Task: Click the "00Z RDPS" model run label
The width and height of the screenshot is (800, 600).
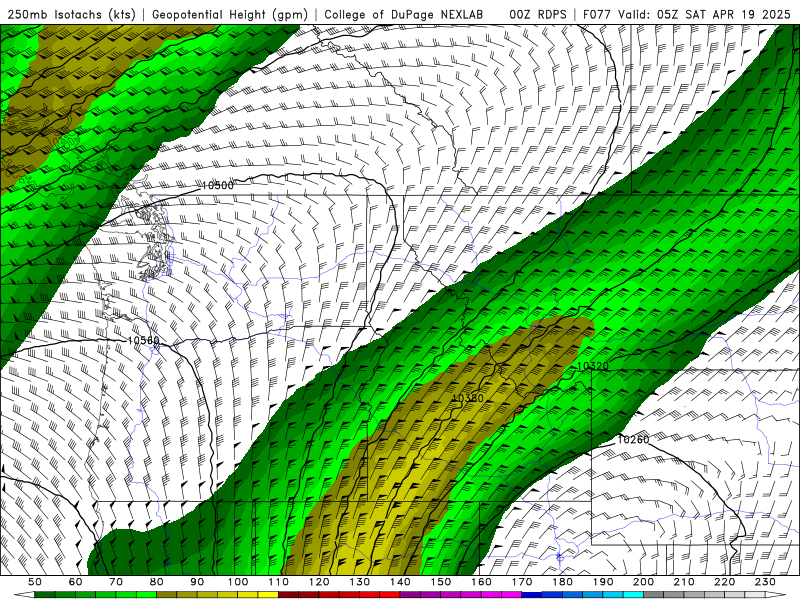Action: (x=538, y=15)
